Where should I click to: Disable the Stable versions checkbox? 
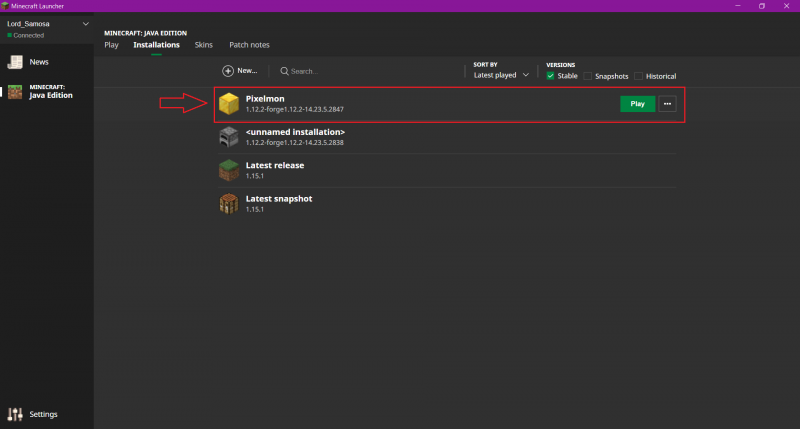coord(551,76)
